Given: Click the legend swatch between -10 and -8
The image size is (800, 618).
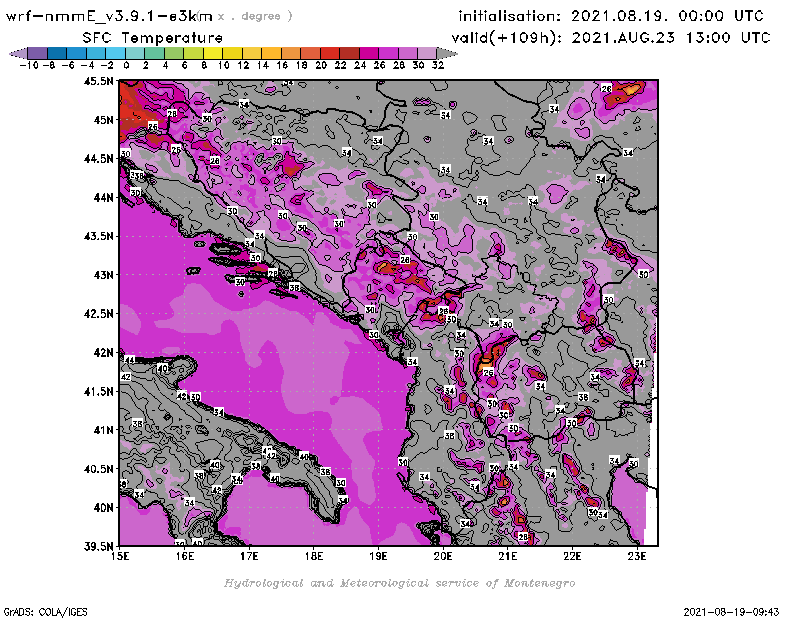Looking at the screenshot, I should (x=38, y=53).
